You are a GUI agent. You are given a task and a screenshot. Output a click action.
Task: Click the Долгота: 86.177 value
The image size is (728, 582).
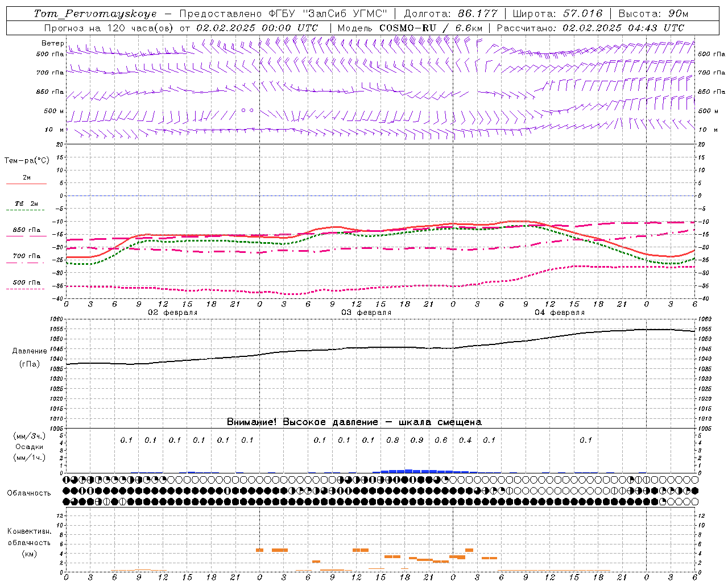[450, 14]
